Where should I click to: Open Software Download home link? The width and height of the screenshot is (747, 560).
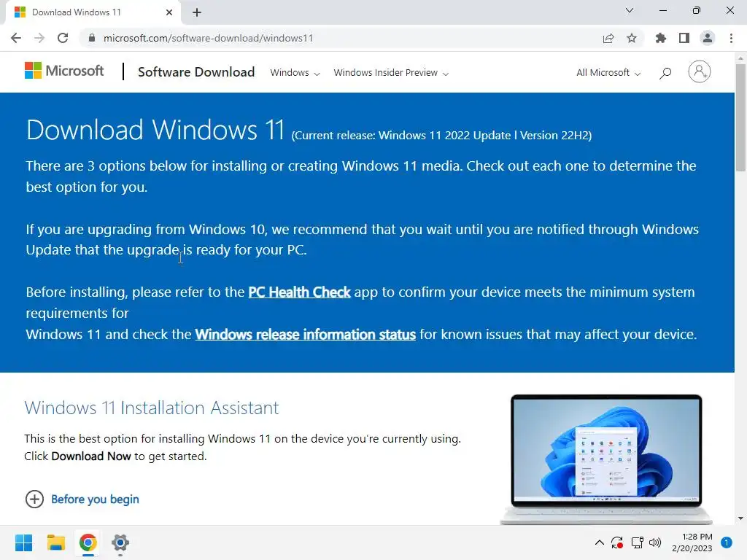pyautogui.click(x=196, y=72)
